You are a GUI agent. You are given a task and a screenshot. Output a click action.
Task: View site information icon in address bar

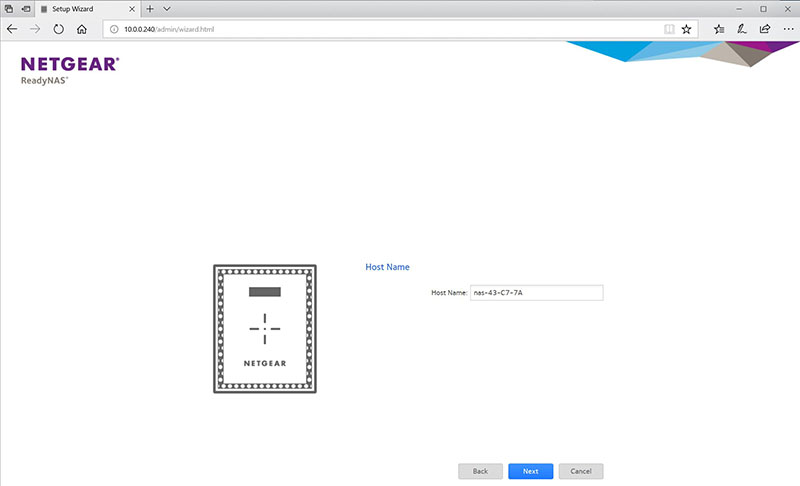[x=114, y=29]
